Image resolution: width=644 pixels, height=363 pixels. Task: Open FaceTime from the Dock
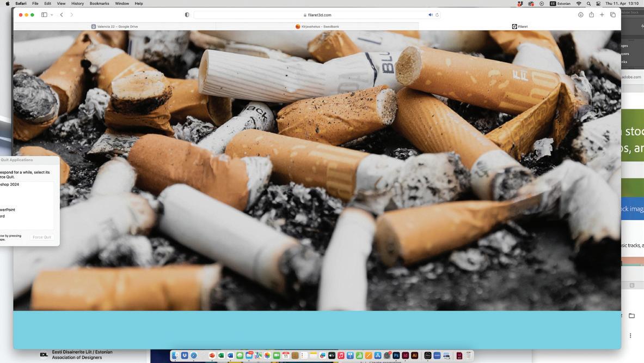(277, 355)
